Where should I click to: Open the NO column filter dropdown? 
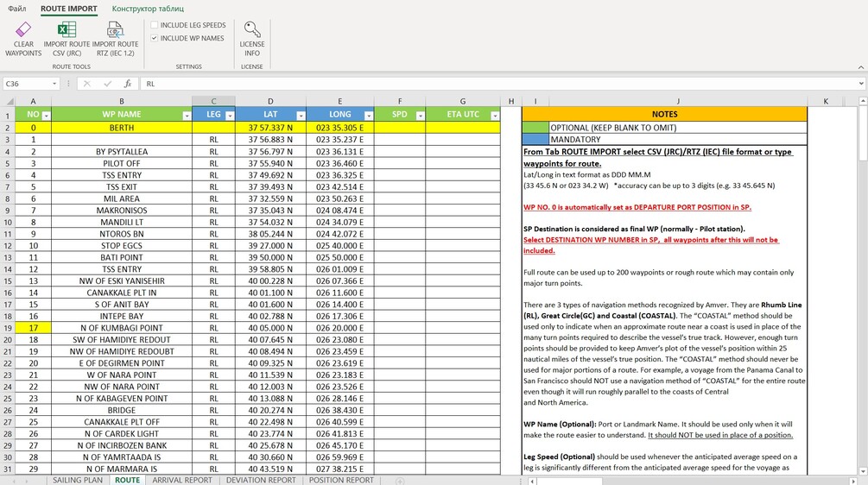[x=46, y=115]
